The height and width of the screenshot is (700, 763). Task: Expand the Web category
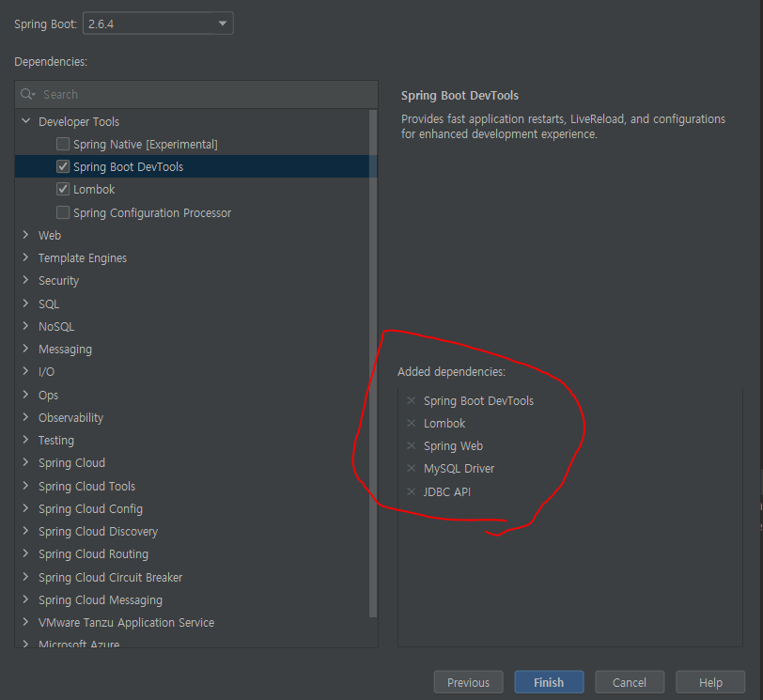25,235
